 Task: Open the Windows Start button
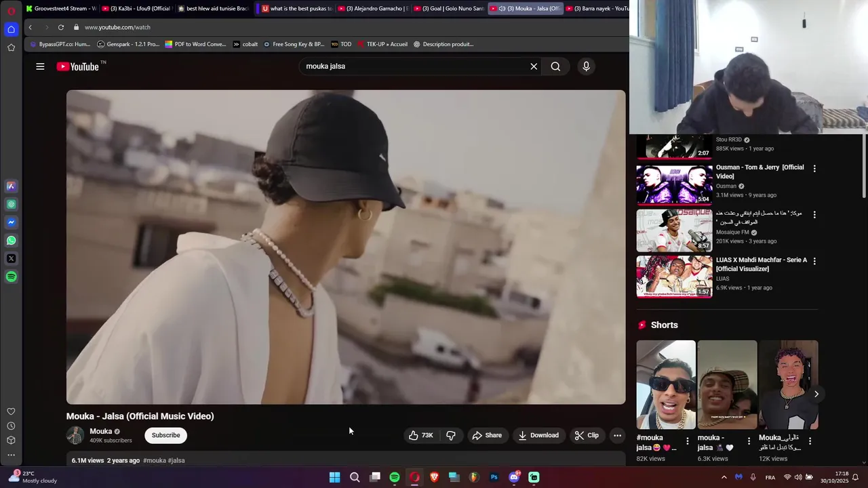click(x=334, y=477)
